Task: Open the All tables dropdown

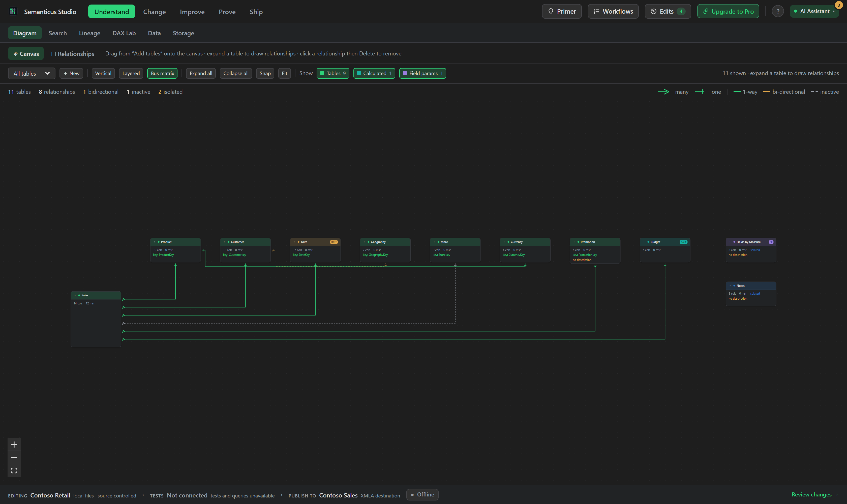Action: 32,73
